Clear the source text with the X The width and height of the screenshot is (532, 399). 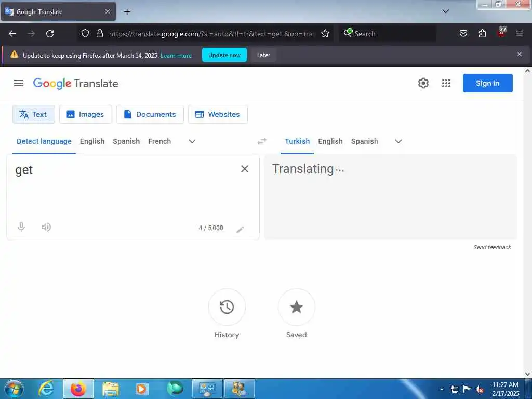tap(245, 169)
